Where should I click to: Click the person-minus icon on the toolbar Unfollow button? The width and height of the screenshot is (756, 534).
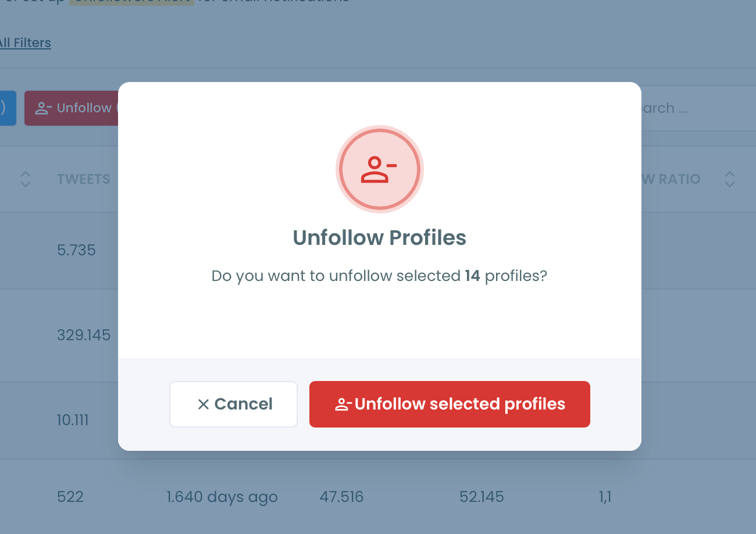[x=42, y=108]
